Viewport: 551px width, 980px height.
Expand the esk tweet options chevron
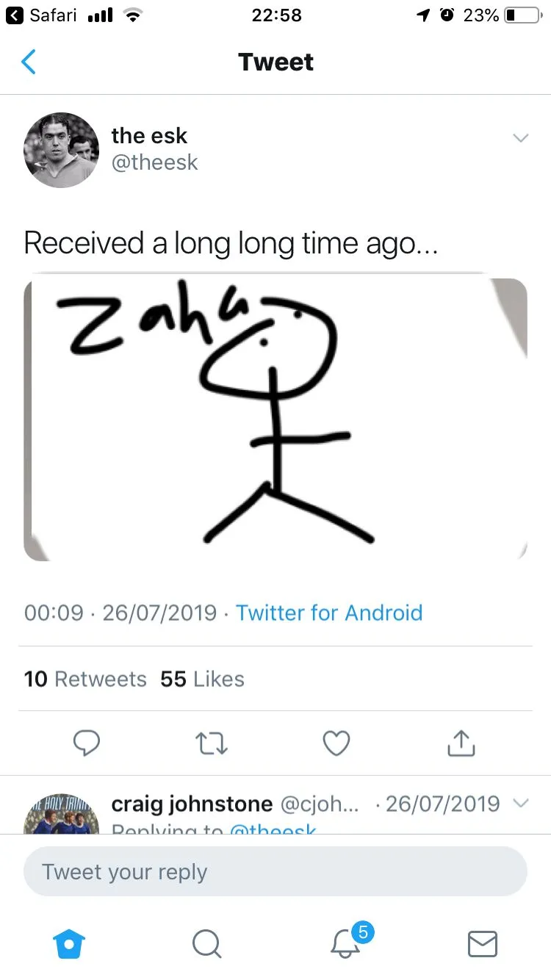[x=520, y=138]
